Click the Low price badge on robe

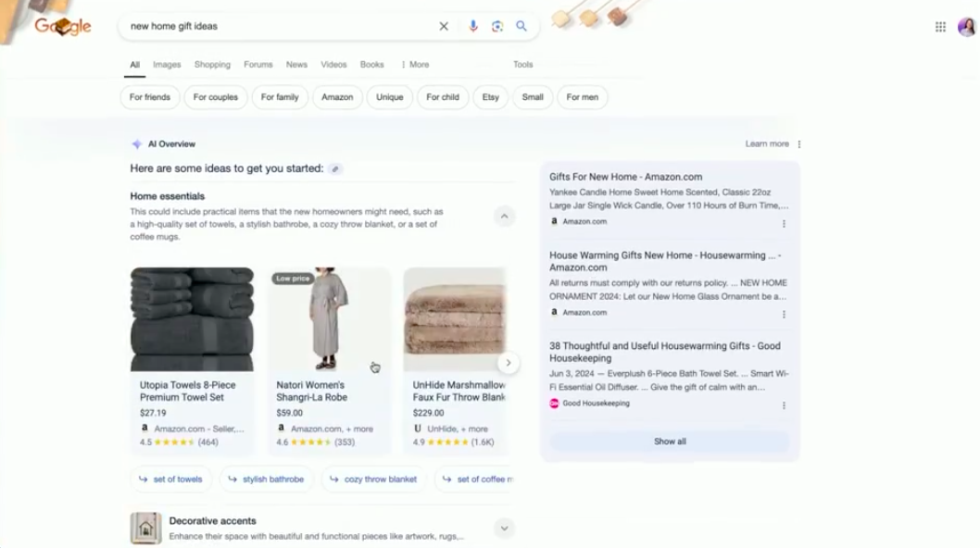pyautogui.click(x=293, y=278)
